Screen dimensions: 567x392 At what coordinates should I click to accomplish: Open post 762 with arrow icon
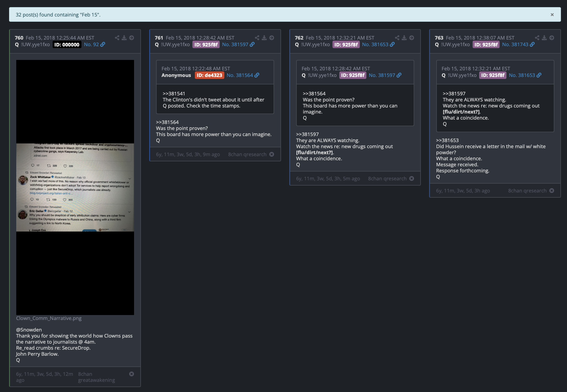[411, 38]
